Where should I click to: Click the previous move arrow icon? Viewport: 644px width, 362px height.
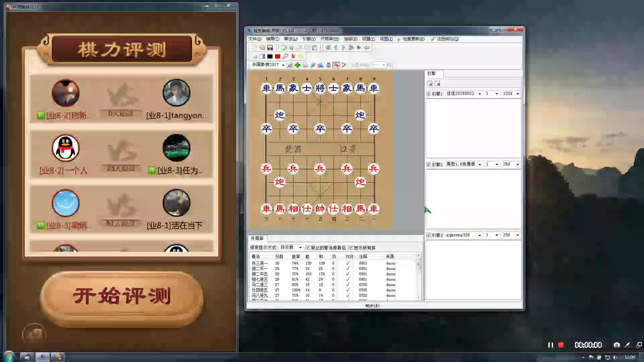tap(336, 48)
